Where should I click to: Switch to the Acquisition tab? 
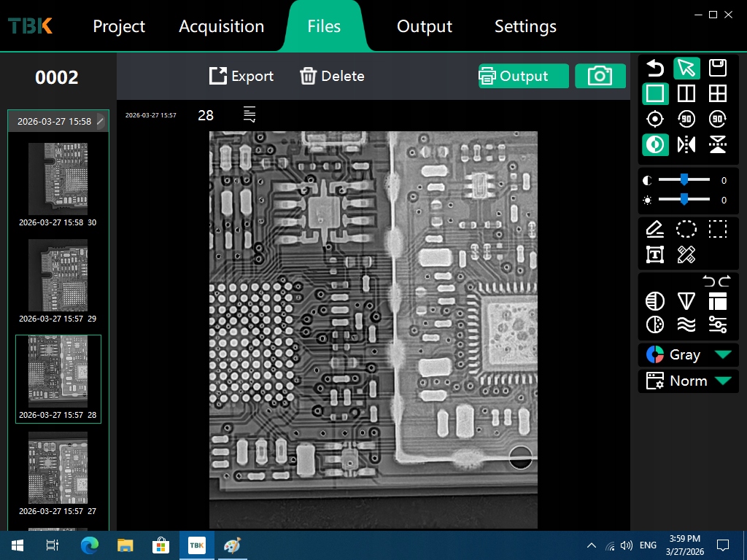[221, 26]
